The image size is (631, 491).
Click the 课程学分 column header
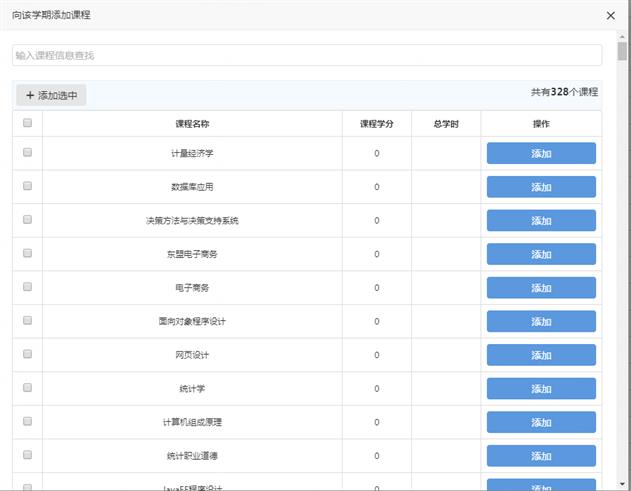coord(377,124)
